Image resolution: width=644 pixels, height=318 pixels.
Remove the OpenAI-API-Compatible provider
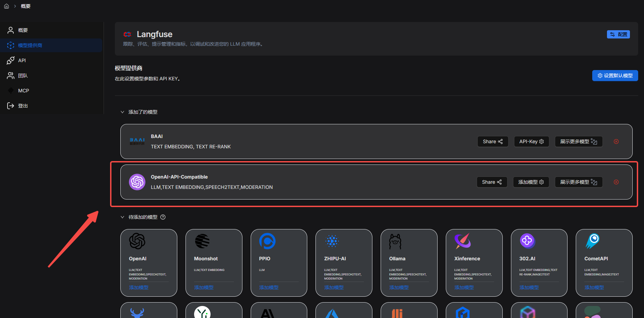tap(616, 182)
